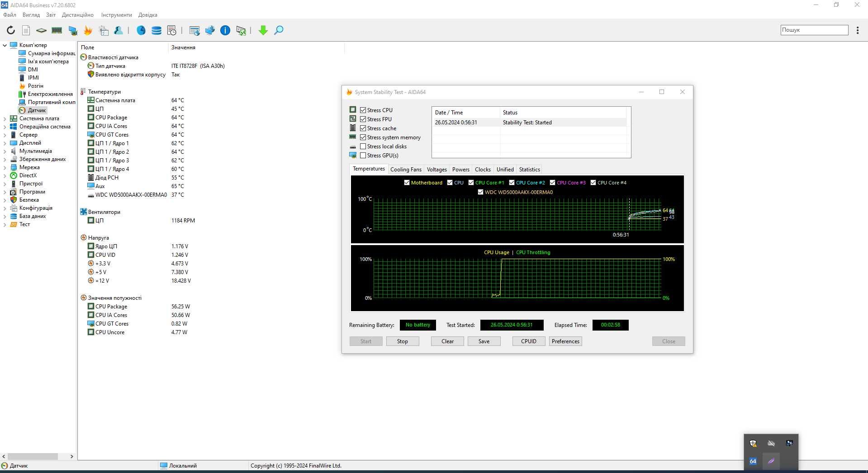This screenshot has height=473, width=868.
Task: Click the remote report globe window icon
Action: click(194, 30)
